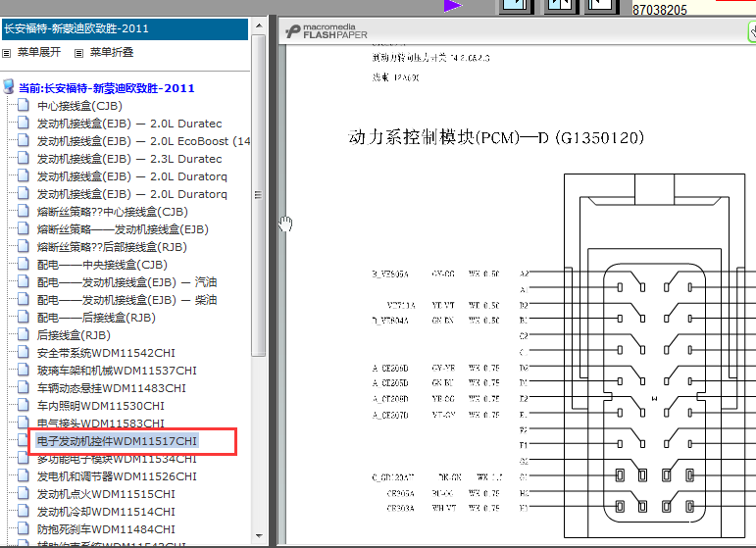Click the splitter bar between tree and document
This screenshot has width=756, height=548.
click(273, 279)
